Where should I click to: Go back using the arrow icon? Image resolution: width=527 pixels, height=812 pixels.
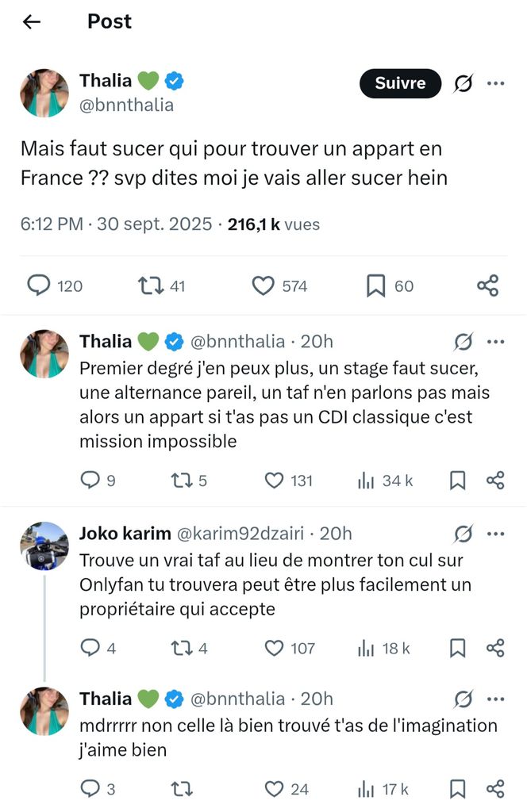click(32, 22)
